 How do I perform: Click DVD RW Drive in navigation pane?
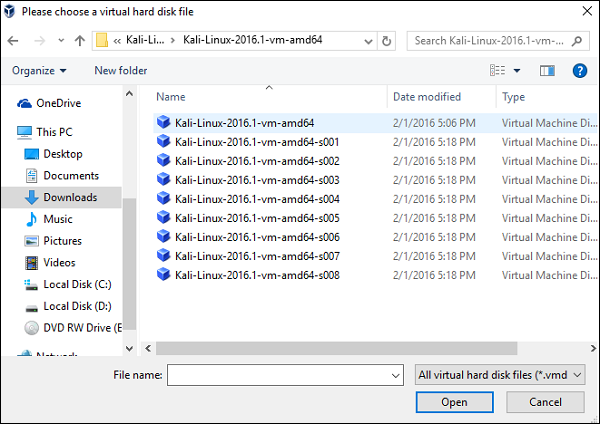(x=80, y=327)
